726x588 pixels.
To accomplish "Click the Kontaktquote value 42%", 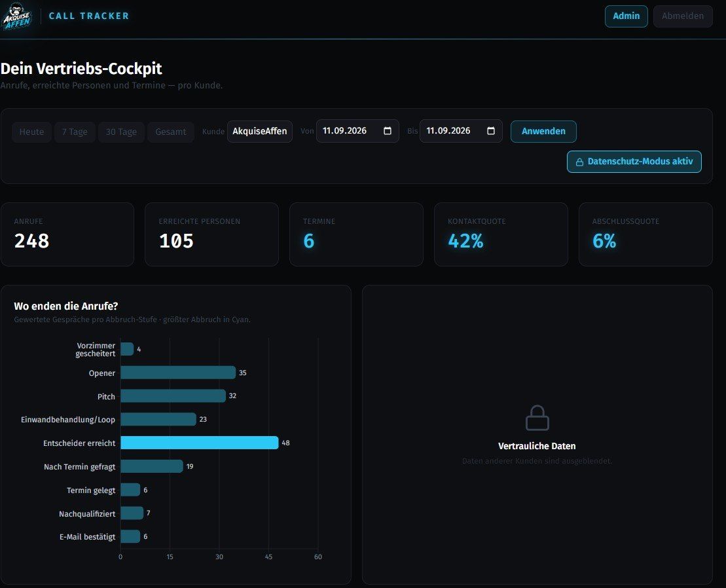I will (466, 241).
